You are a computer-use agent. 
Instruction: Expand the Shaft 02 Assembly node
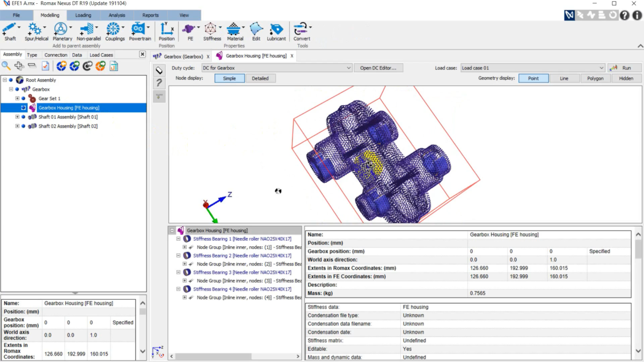17,126
